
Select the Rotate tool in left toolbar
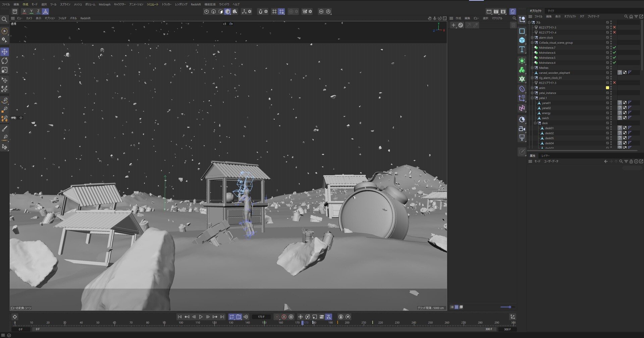click(4, 61)
